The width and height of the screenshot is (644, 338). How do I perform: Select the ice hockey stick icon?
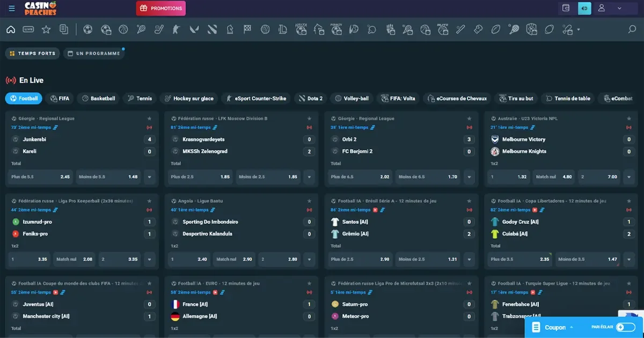coord(159,30)
